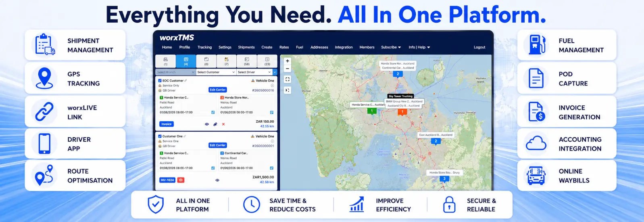Open the Select Customer dropdown
The image size is (644, 222).
(216, 72)
